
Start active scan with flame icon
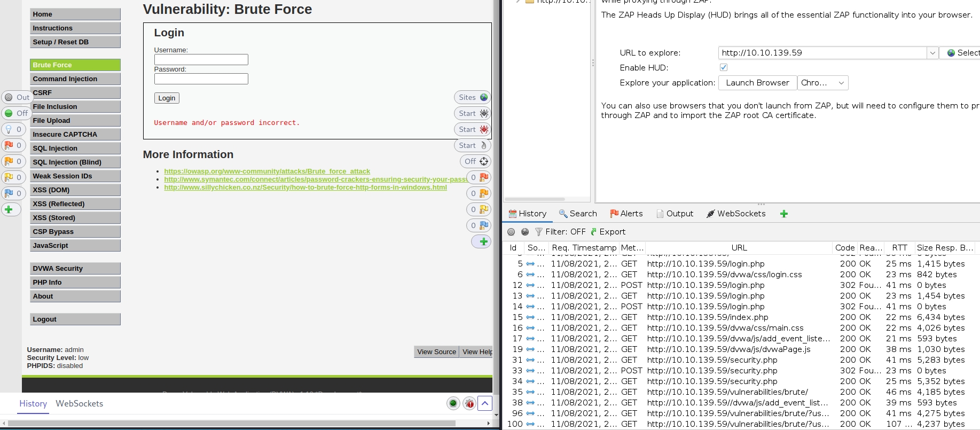pyautogui.click(x=473, y=145)
